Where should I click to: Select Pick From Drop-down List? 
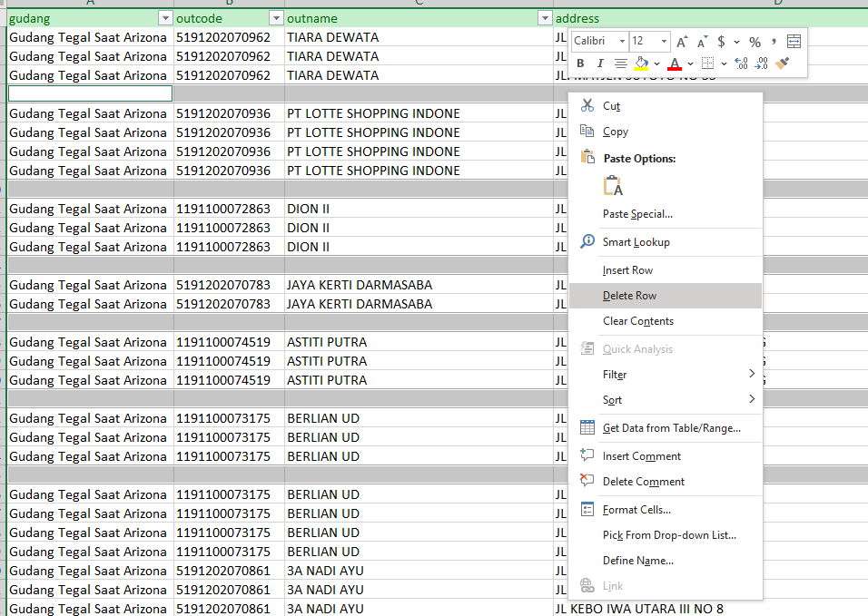click(666, 536)
